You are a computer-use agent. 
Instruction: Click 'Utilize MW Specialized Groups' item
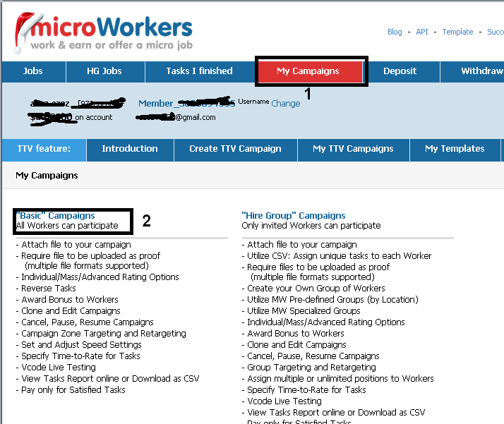click(304, 311)
